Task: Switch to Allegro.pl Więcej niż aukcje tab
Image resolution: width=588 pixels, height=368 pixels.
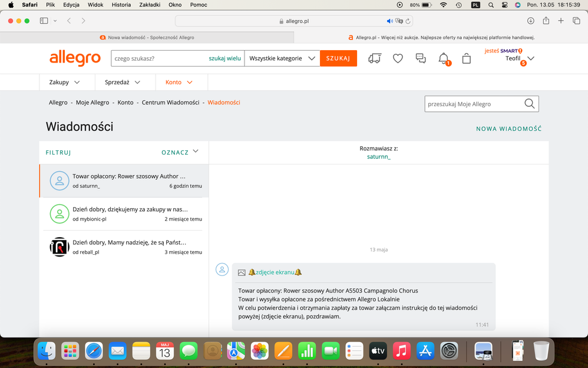Action: pyautogui.click(x=441, y=38)
